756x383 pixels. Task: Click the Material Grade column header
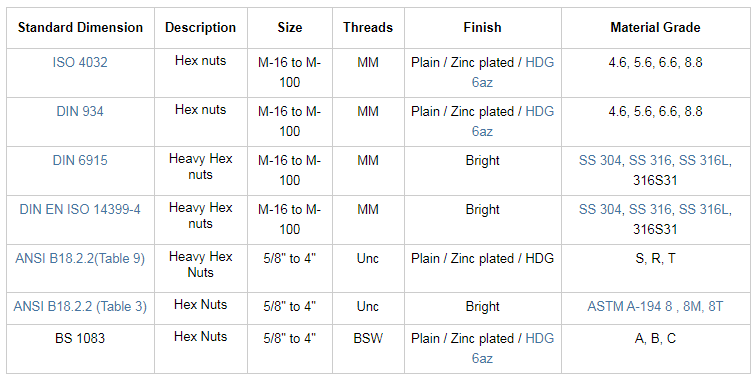[x=655, y=27]
